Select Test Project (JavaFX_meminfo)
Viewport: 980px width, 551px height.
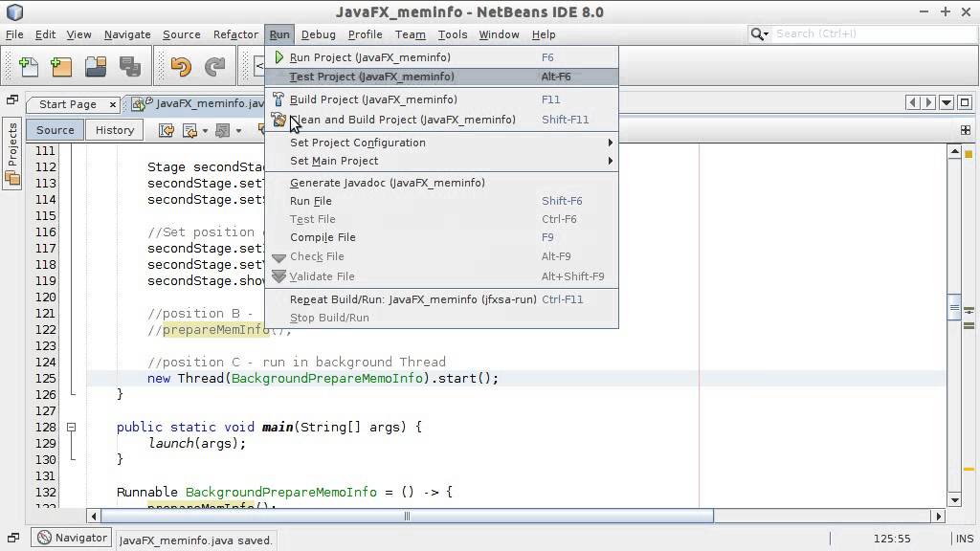442,77
